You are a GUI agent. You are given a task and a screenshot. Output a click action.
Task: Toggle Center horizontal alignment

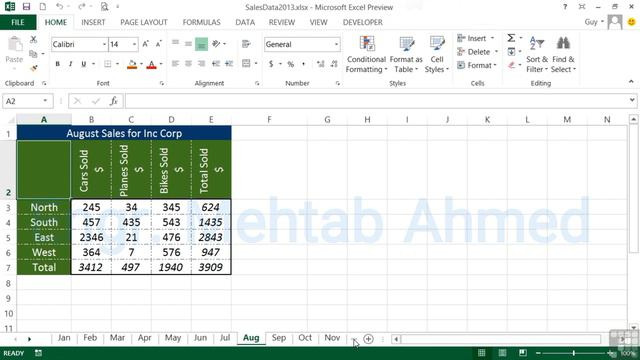click(x=188, y=64)
